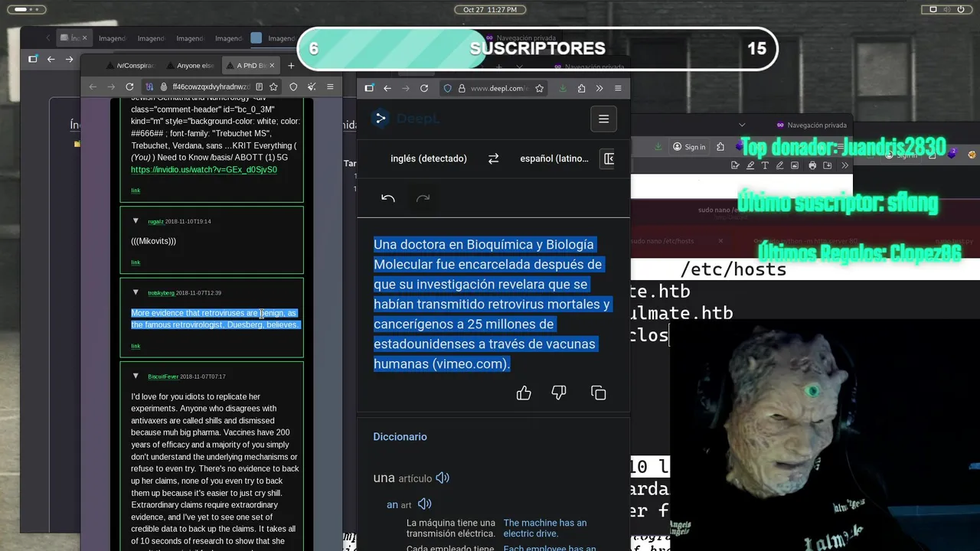Viewport: 980px width, 551px height.
Task: Open BiscuitFever username link
Action: click(163, 377)
